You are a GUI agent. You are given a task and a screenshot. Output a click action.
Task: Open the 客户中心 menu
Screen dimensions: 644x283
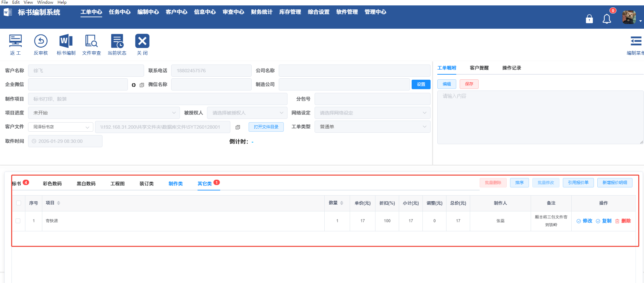pyautogui.click(x=177, y=12)
